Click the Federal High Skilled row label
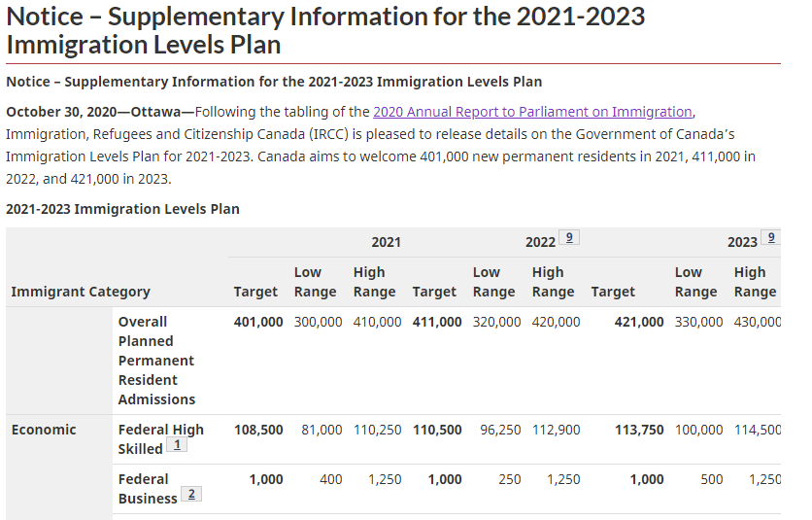This screenshot has height=520, width=812. [x=161, y=439]
